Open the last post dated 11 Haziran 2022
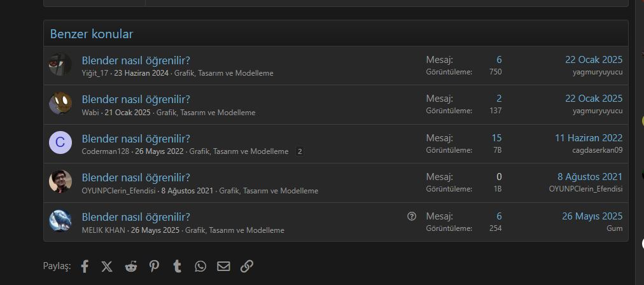644x285 pixels. [x=588, y=138]
